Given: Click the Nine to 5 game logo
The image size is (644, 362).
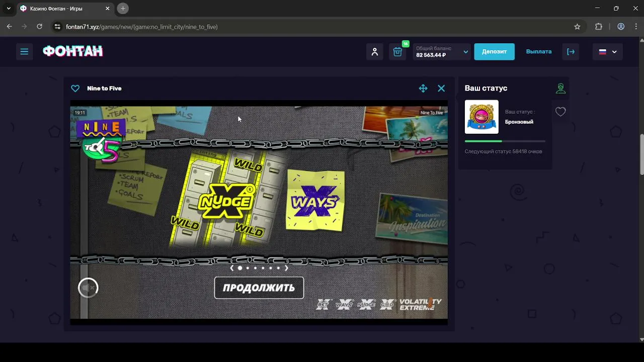Looking at the screenshot, I should (x=102, y=141).
